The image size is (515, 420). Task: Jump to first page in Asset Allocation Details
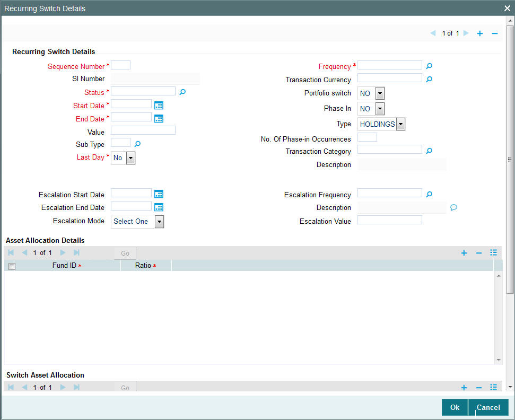click(11, 252)
